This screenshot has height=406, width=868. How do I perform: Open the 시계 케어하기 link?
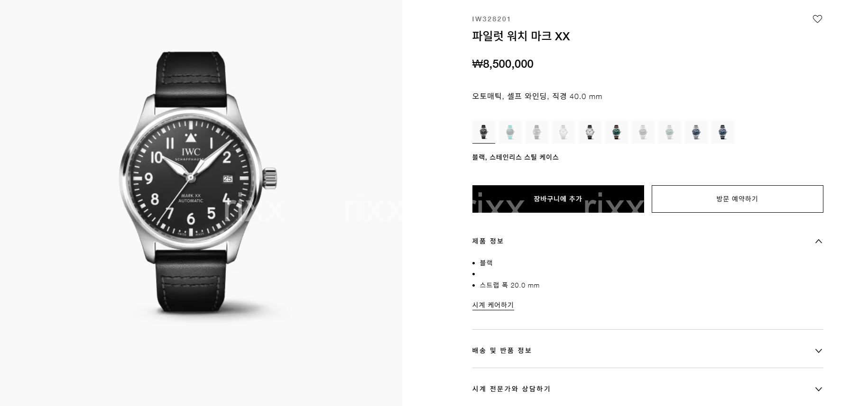tap(493, 305)
